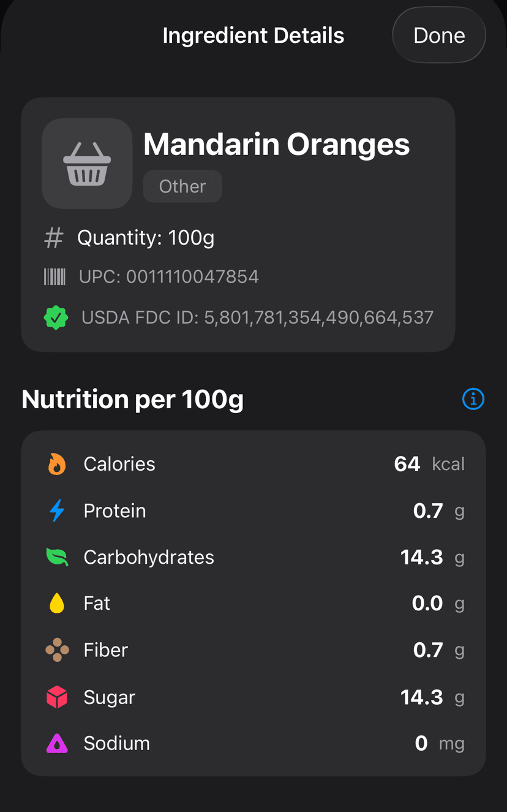Click the hash icon beside Quantity
507x812 pixels.
[x=54, y=238]
